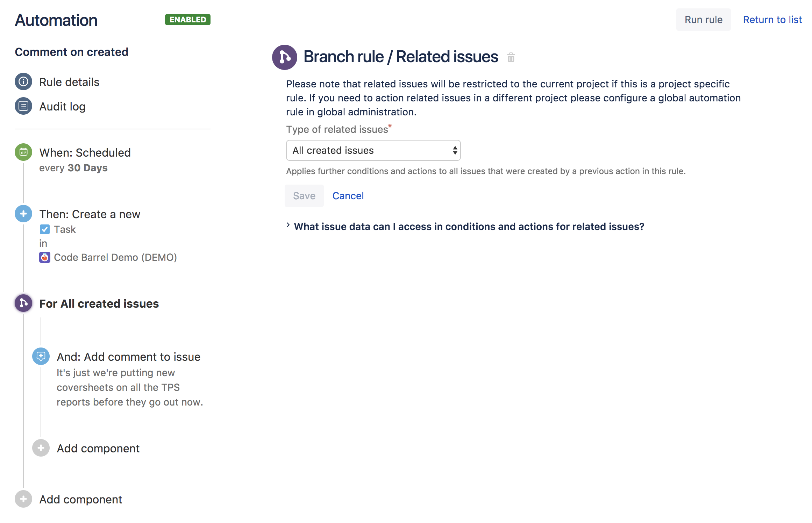Expand the related issues data help section

coord(469,227)
